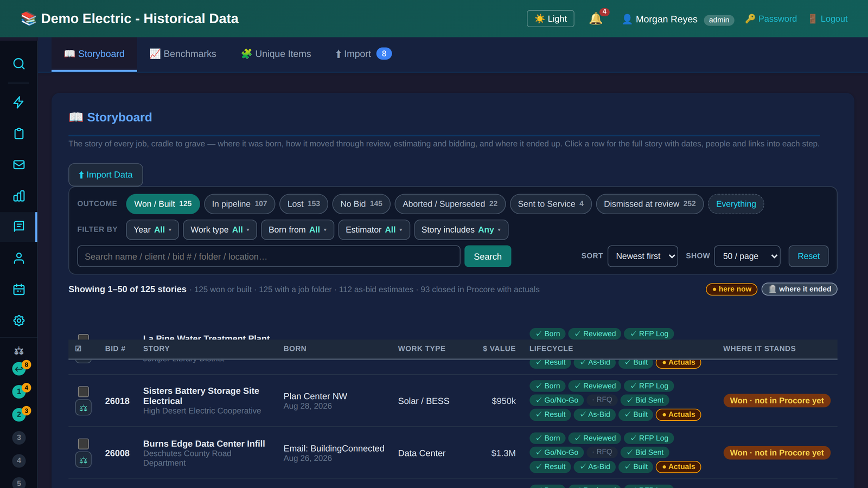The image size is (868, 488).
Task: Switch to the Benchmarks tab
Action: [x=183, y=54]
